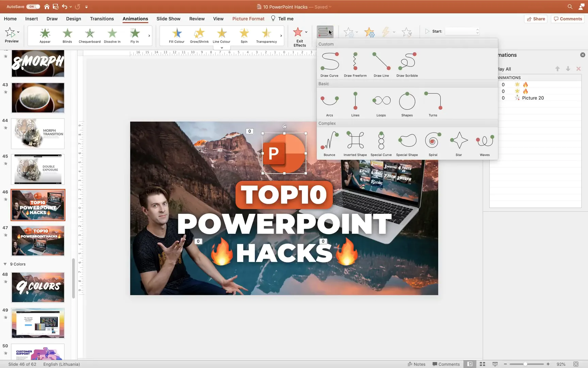Apply the Spin emphasis animation

[x=244, y=35]
